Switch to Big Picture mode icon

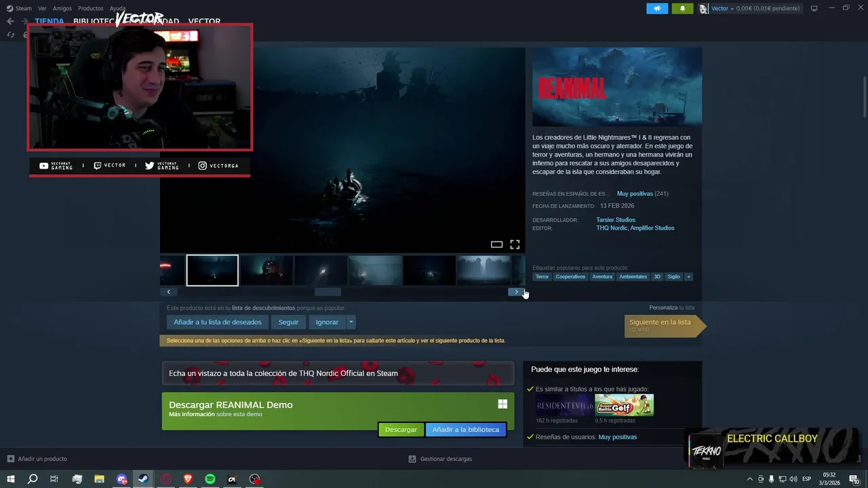coord(814,8)
